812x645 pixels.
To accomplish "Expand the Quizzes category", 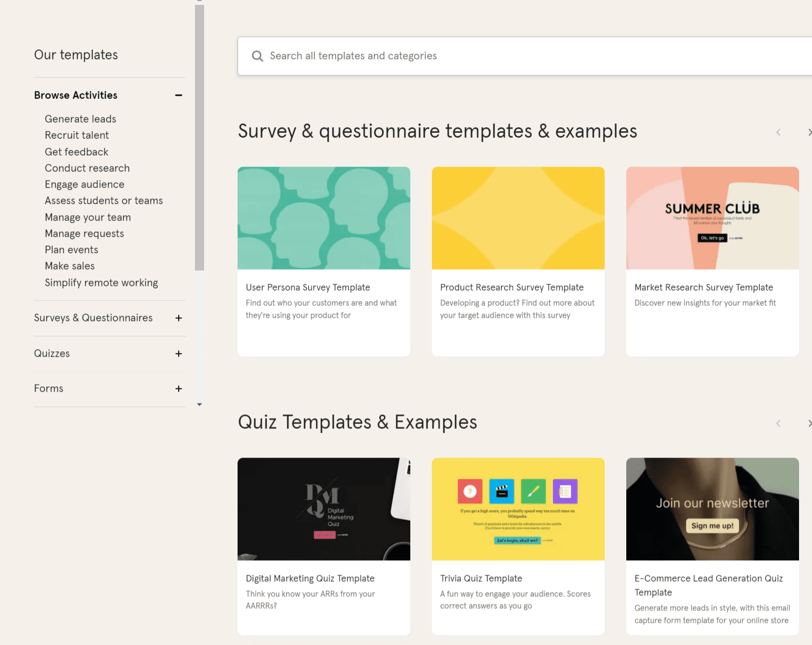I will click(x=178, y=354).
